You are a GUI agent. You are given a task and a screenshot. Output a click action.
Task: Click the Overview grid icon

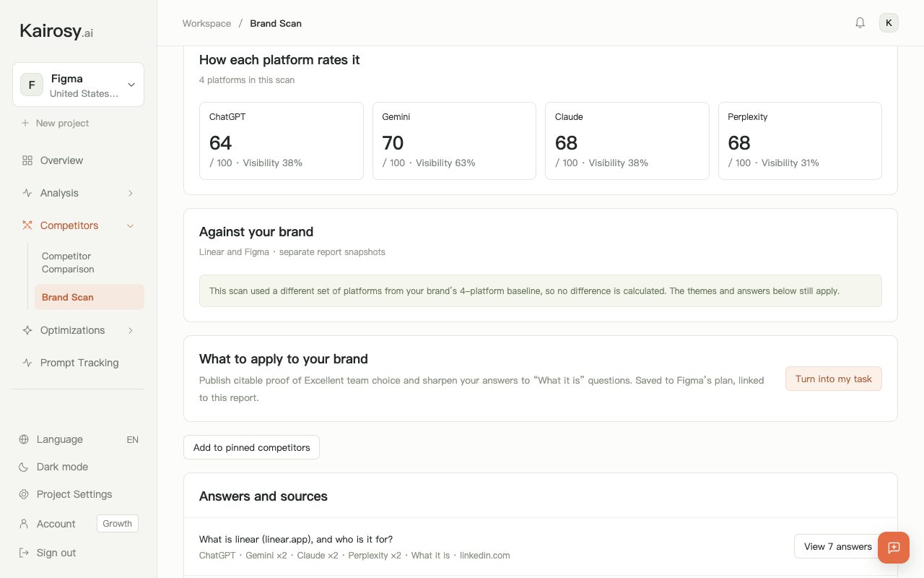(x=27, y=160)
